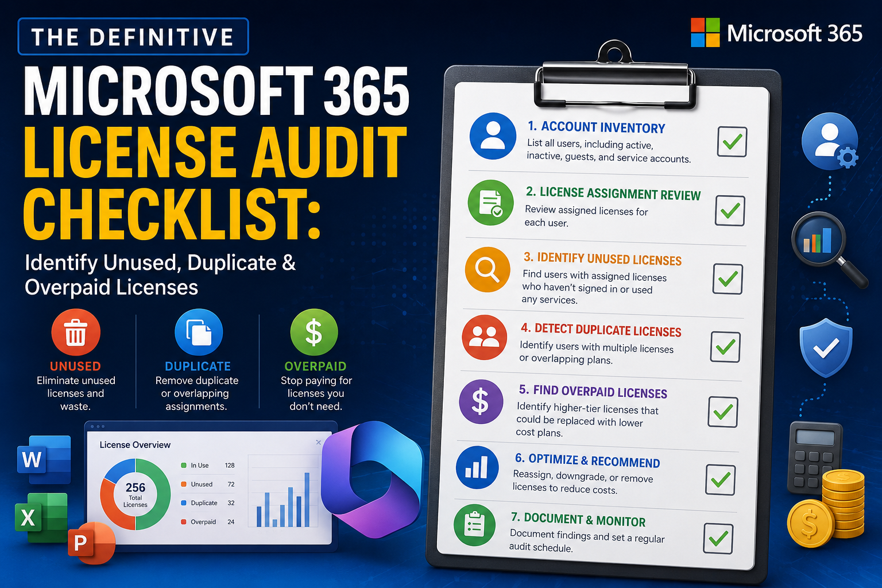Click the red Overpaid legend swatch

pos(184,522)
